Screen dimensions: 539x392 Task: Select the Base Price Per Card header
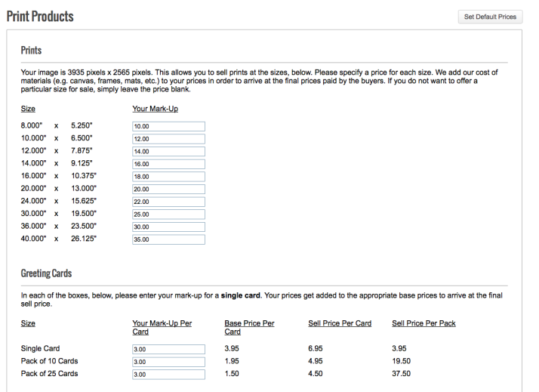pyautogui.click(x=249, y=327)
